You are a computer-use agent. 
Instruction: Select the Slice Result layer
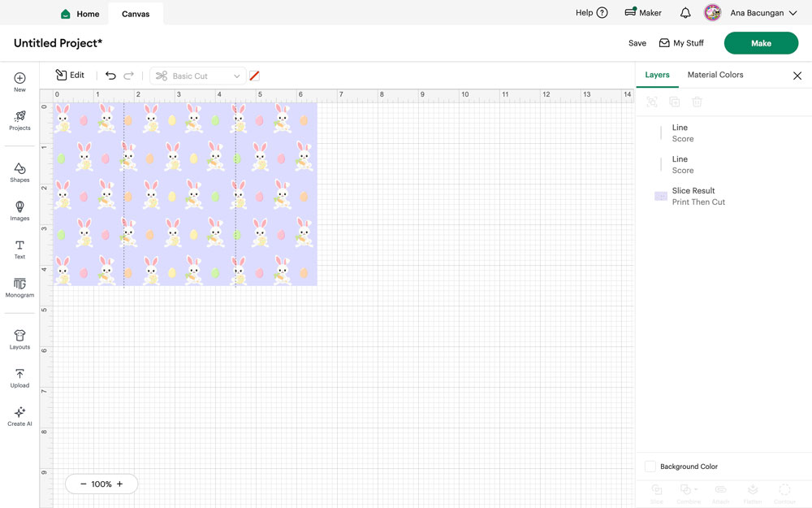click(x=723, y=196)
